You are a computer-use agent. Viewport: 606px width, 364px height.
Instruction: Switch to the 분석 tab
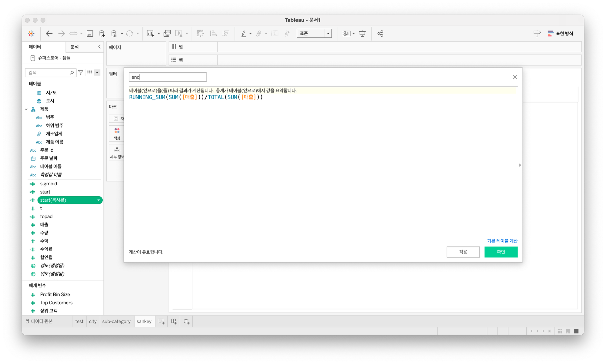point(75,47)
